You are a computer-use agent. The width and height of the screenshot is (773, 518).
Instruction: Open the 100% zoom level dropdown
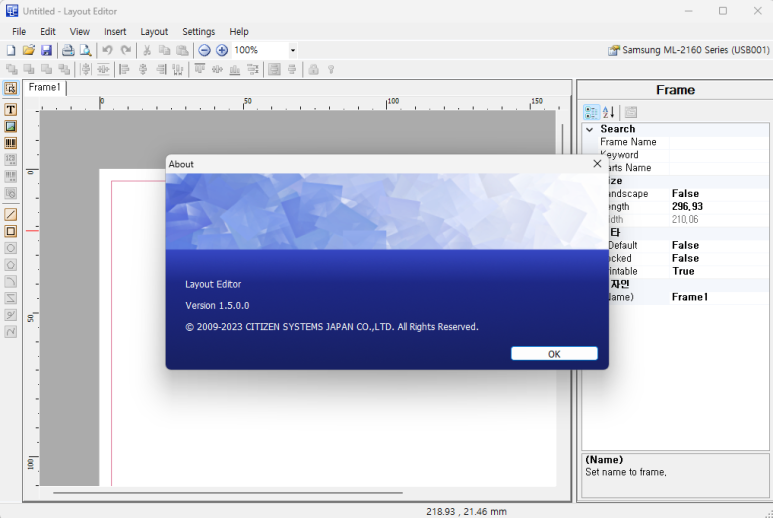(x=292, y=50)
